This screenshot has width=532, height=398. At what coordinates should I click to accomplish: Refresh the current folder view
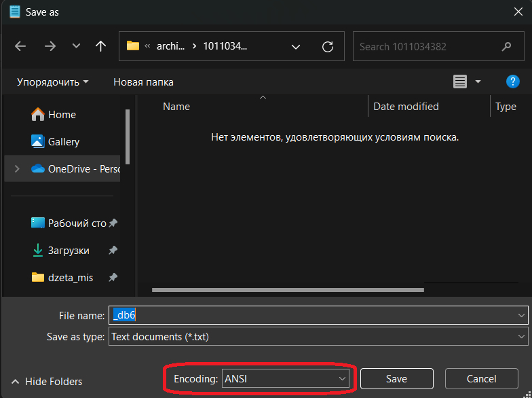pos(328,47)
